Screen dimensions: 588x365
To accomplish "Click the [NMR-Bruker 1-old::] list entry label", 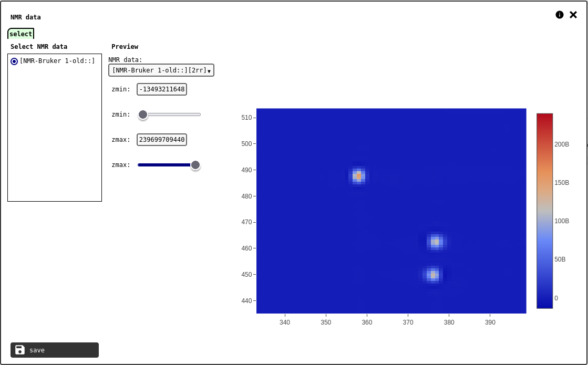I will (57, 61).
